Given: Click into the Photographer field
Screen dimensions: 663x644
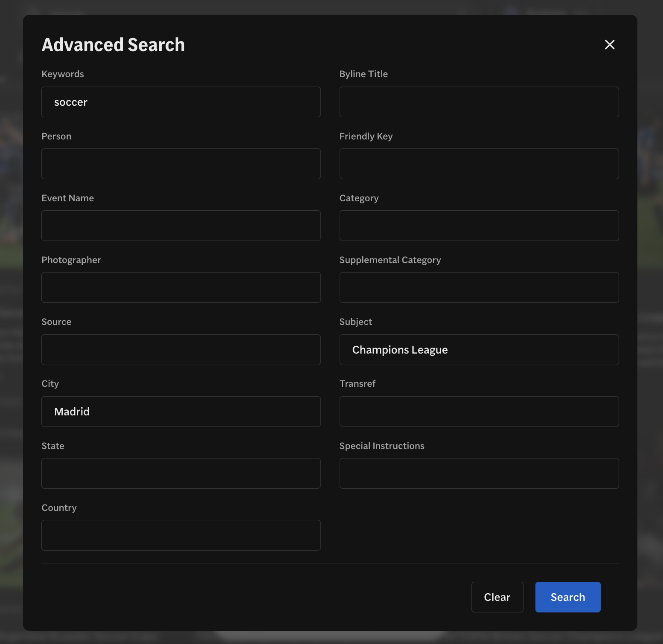Looking at the screenshot, I should point(181,287).
